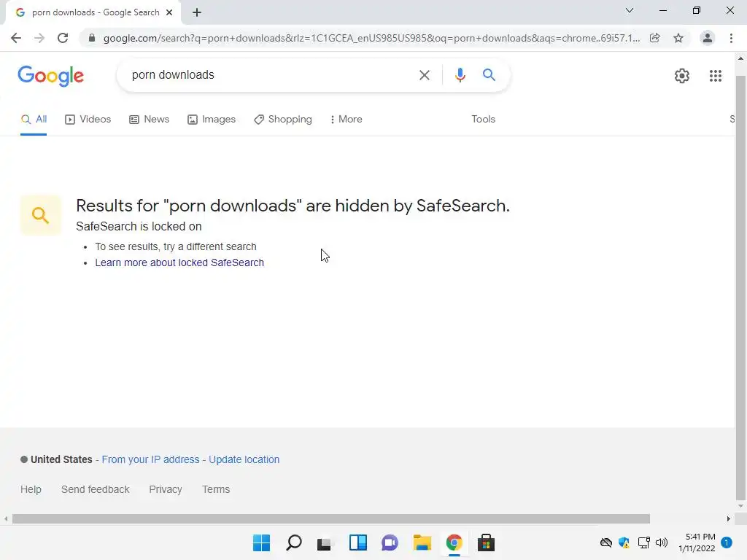Open the Chrome profile avatar
Screen dimensions: 747x560
(x=708, y=38)
